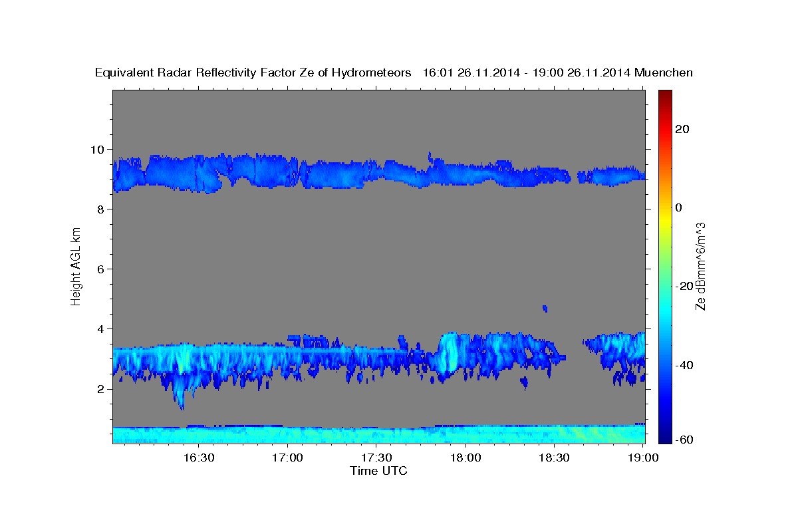Screen dimensions: 798x532
Task: Click the 17:30 time tick label
Action: (x=376, y=458)
